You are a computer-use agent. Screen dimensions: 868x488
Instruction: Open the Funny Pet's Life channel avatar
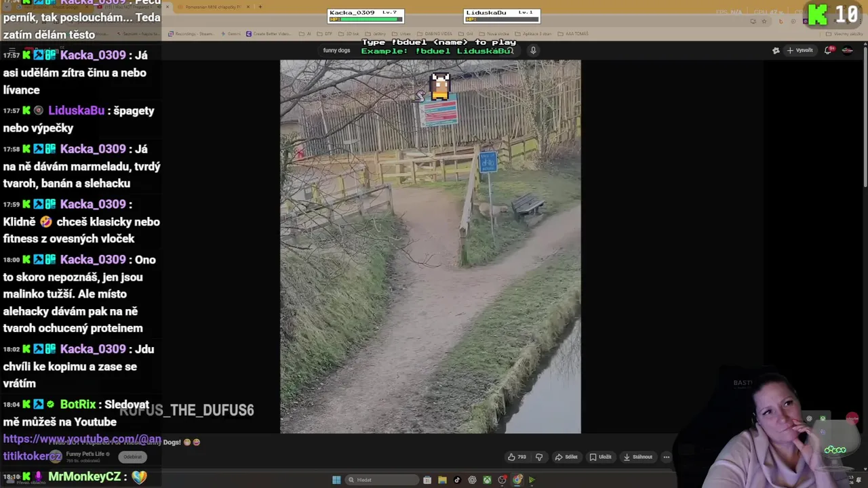[56, 457]
